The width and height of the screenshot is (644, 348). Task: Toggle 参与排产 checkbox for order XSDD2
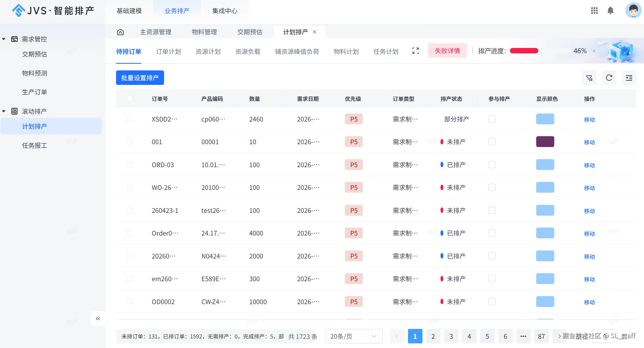tap(492, 119)
